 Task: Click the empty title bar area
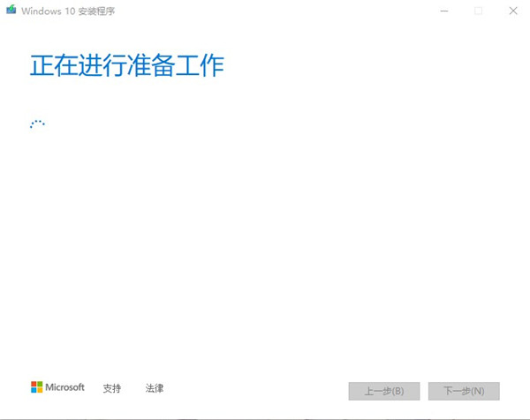[x=270, y=11]
